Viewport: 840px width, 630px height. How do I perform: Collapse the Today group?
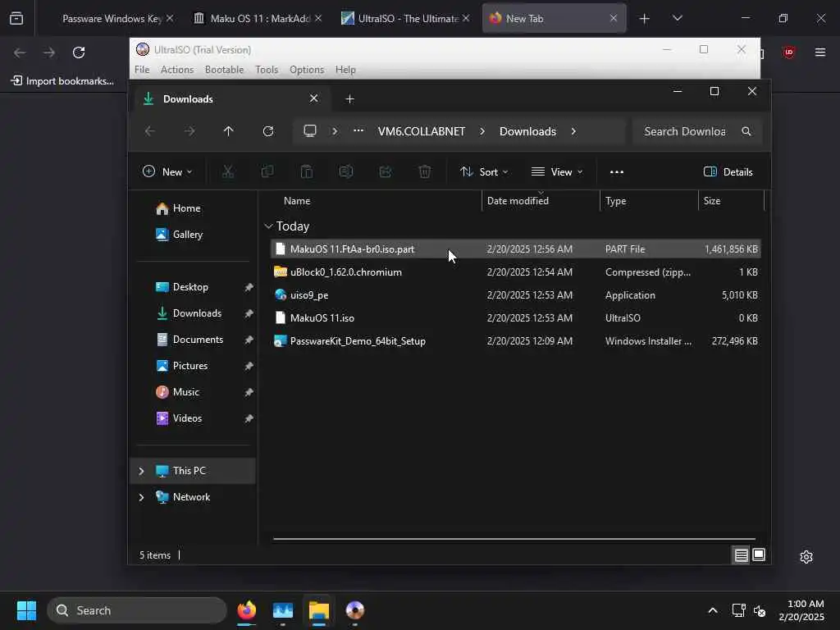[x=268, y=226]
